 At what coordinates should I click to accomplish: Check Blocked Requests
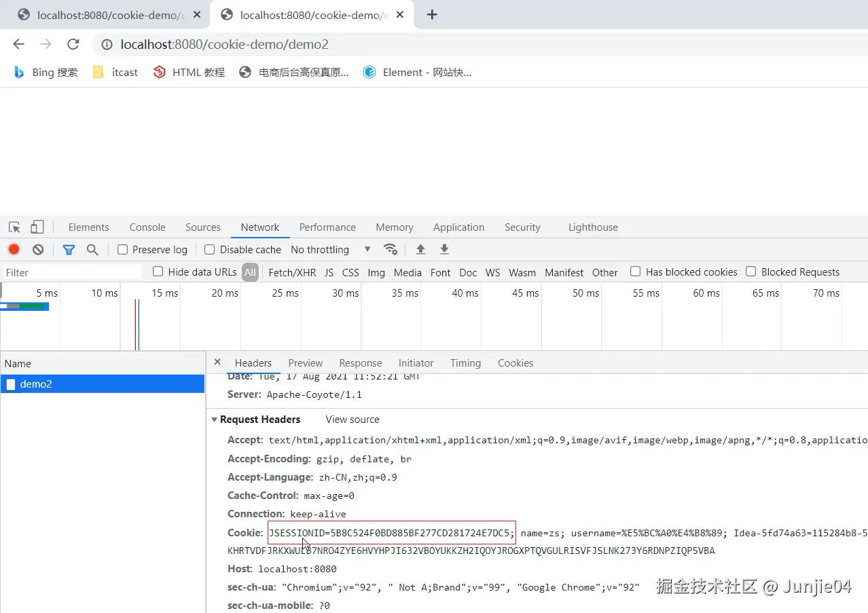click(751, 272)
